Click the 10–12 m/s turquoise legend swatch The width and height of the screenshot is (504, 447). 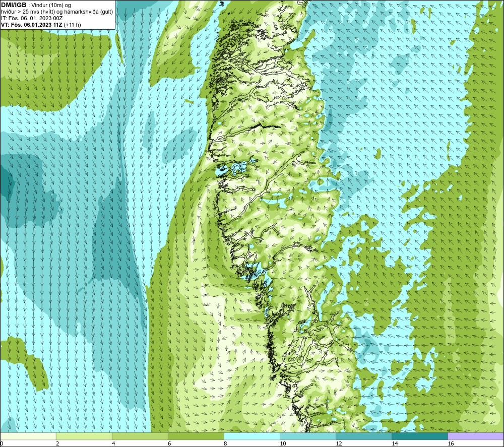coord(307,436)
